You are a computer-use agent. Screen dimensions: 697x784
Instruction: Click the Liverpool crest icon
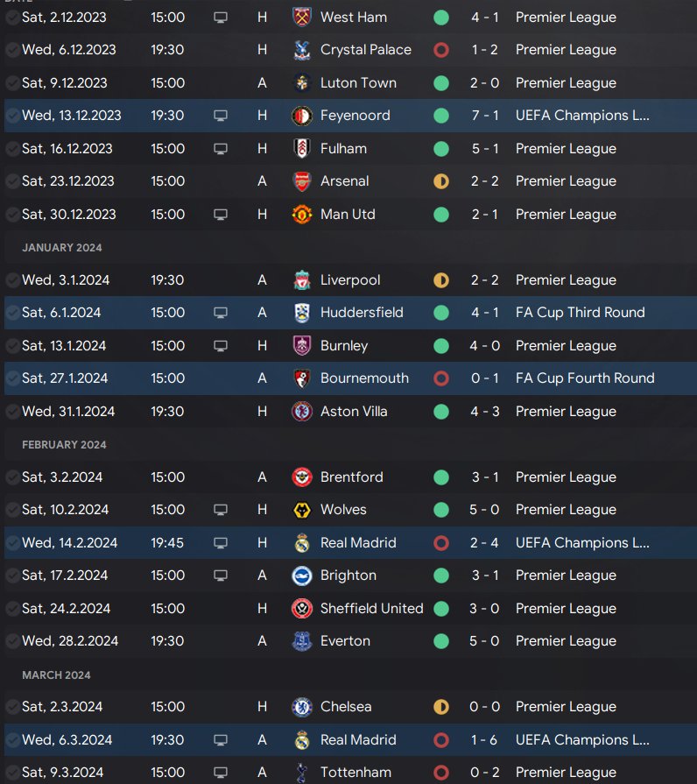pyautogui.click(x=302, y=280)
